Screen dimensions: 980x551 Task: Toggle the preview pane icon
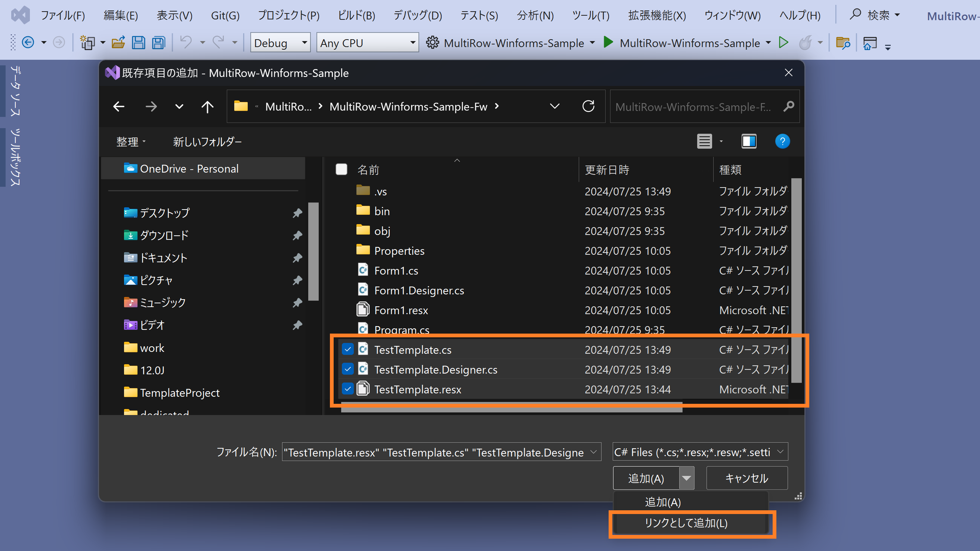pyautogui.click(x=749, y=142)
